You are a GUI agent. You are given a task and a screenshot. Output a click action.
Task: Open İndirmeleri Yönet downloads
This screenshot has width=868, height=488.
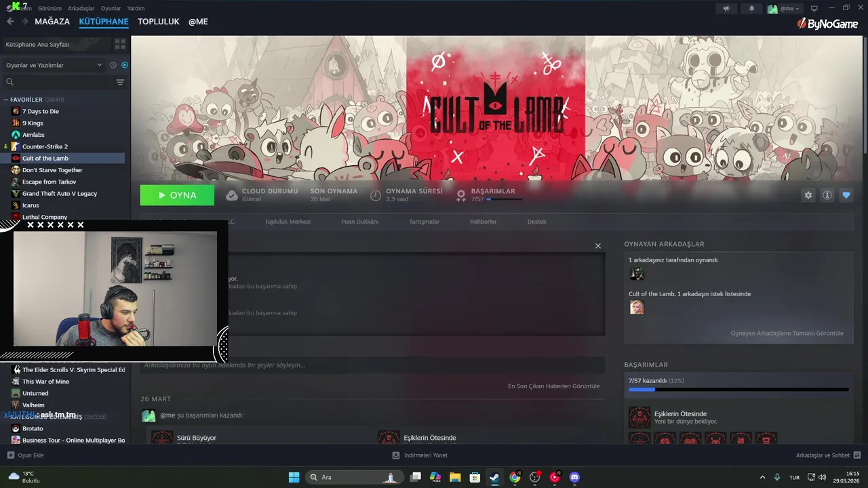tap(420, 455)
